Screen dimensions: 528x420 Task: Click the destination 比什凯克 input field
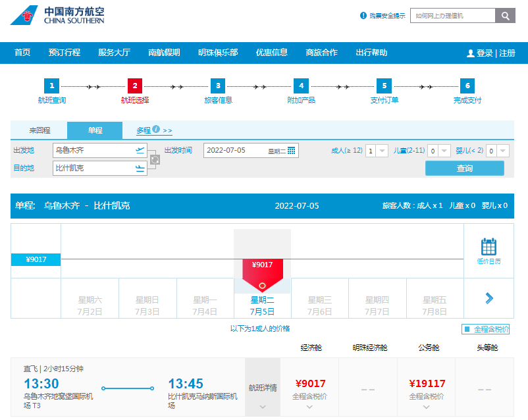tap(92, 169)
